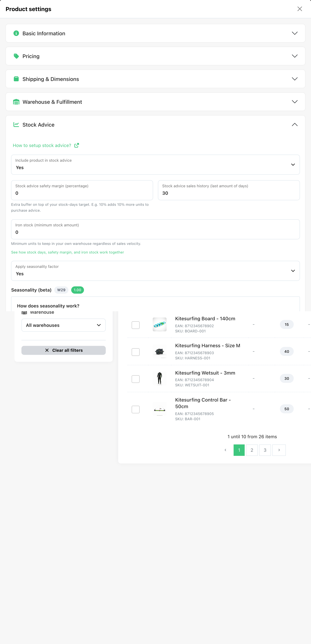Go to previous page using arrow icon

pyautogui.click(x=225, y=450)
